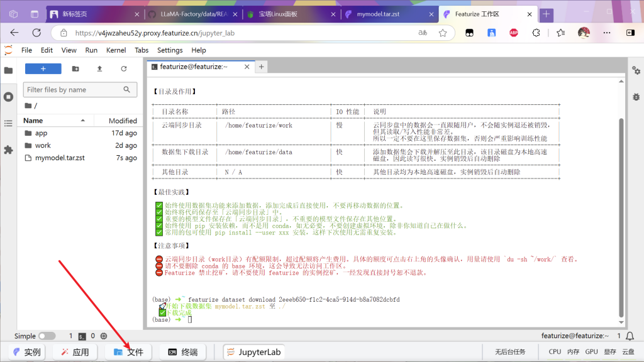Viewport: 644px width, 362px height.
Task: Open the File Browser sidebar panel
Action: (x=8, y=70)
